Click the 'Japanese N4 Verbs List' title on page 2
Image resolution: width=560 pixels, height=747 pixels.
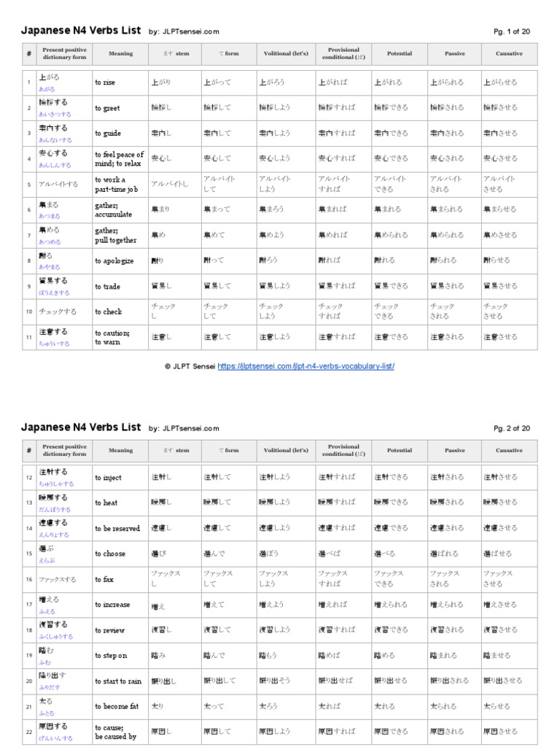[81, 427]
